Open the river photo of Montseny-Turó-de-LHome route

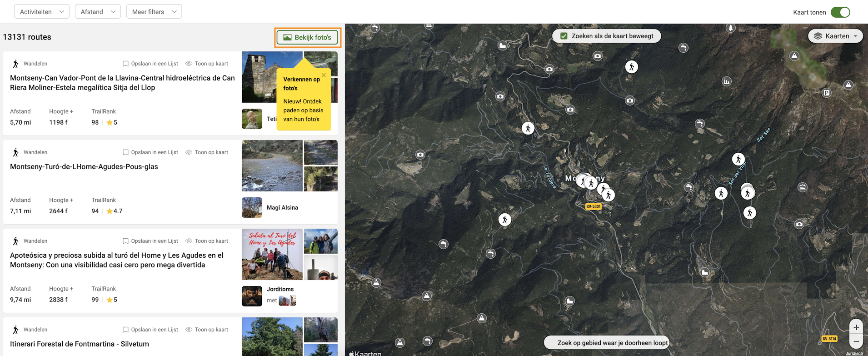pyautogui.click(x=272, y=165)
